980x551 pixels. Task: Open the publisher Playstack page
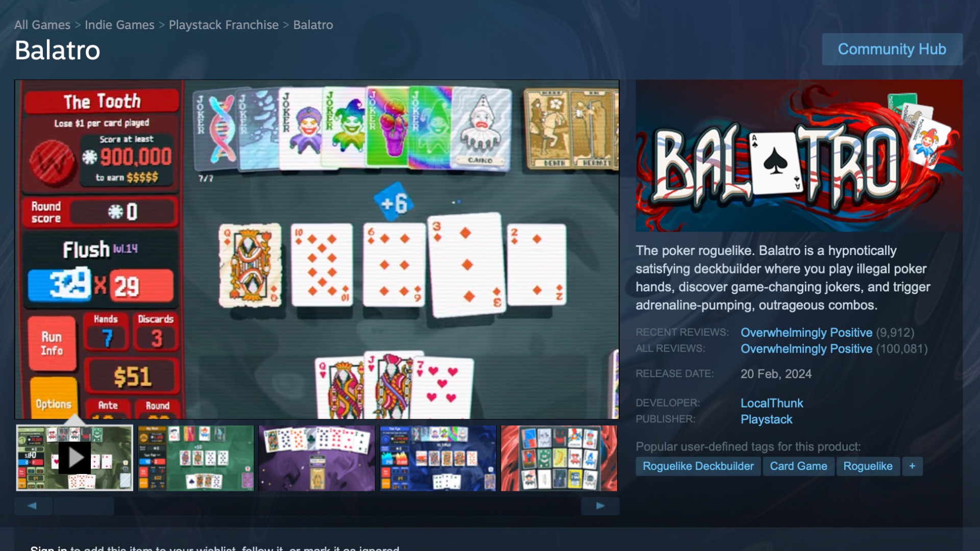[x=766, y=419]
